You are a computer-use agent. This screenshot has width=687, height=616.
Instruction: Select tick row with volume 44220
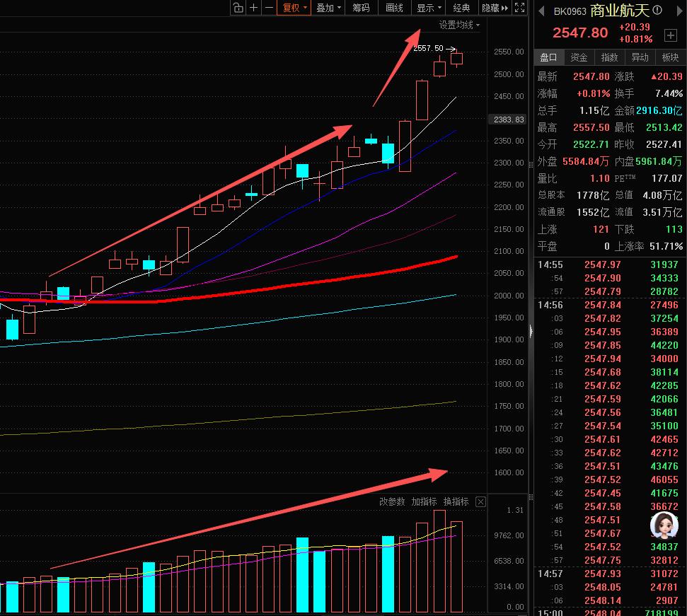click(610, 345)
